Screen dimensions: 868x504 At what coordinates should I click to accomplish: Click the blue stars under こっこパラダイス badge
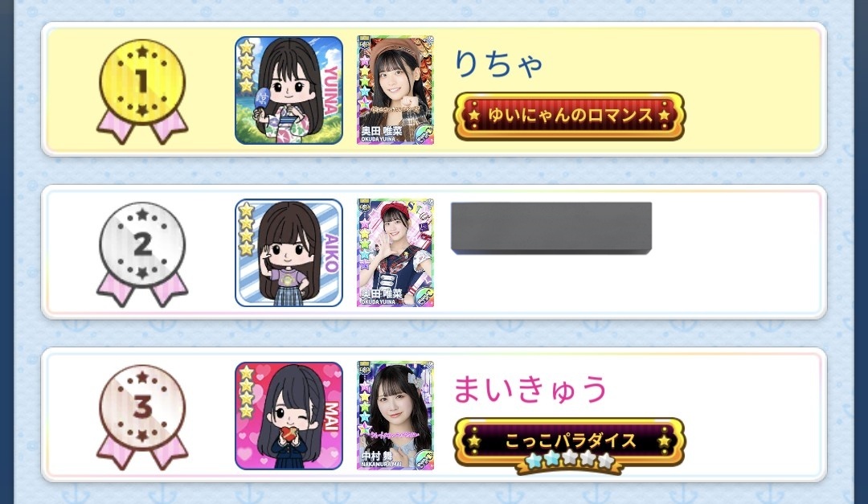[570, 460]
